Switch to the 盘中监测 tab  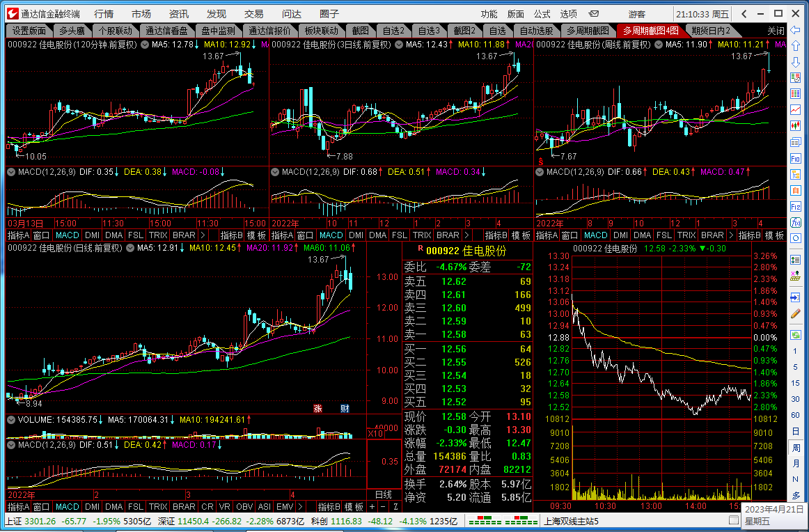(218, 31)
